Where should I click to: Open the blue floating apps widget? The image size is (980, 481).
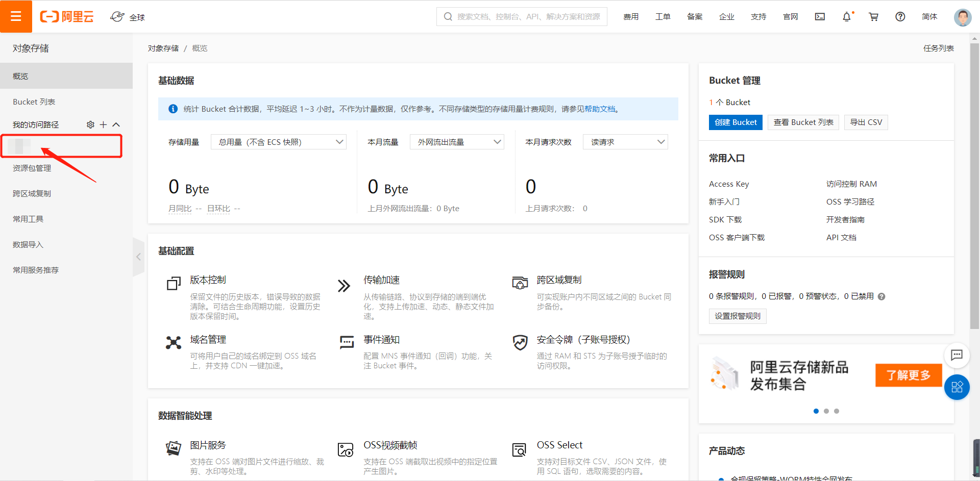coord(957,387)
